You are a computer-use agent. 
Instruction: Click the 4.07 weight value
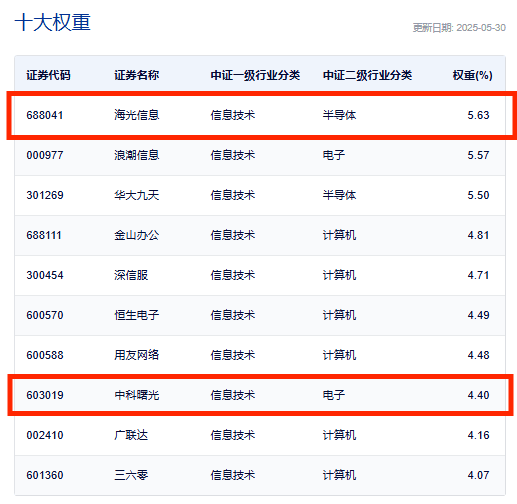coord(478,475)
